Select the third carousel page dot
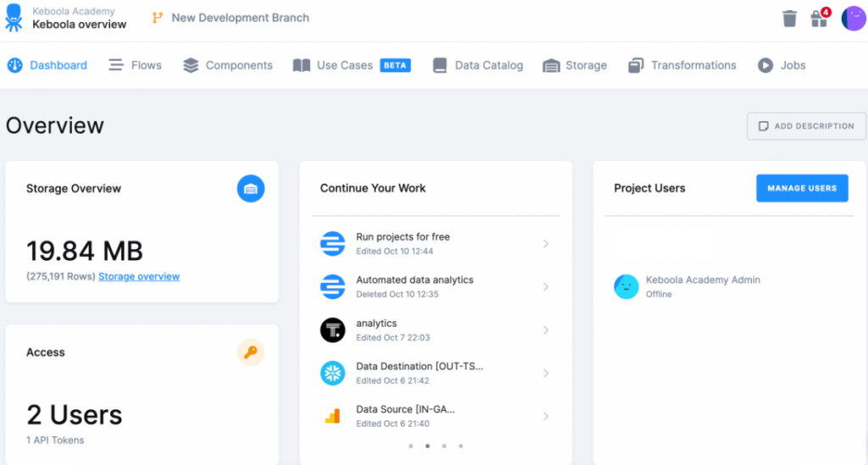The height and width of the screenshot is (465, 868). (x=444, y=446)
